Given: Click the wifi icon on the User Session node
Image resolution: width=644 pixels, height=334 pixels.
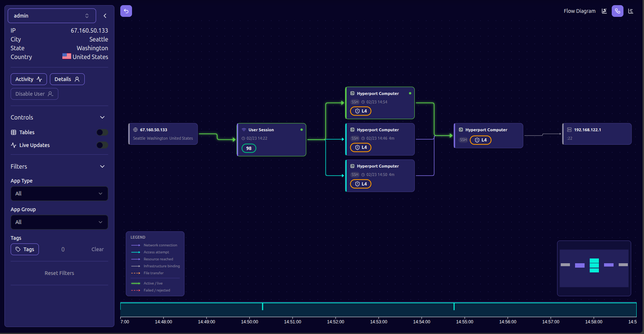Looking at the screenshot, I should (x=244, y=129).
